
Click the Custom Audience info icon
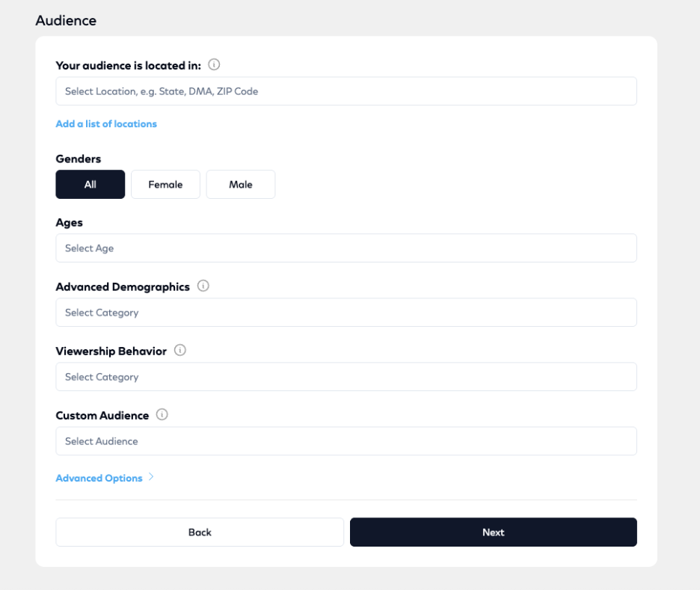[162, 415]
